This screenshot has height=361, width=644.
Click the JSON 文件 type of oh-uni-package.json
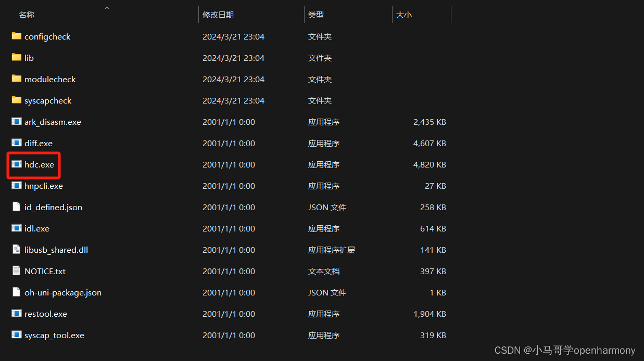pyautogui.click(x=327, y=293)
